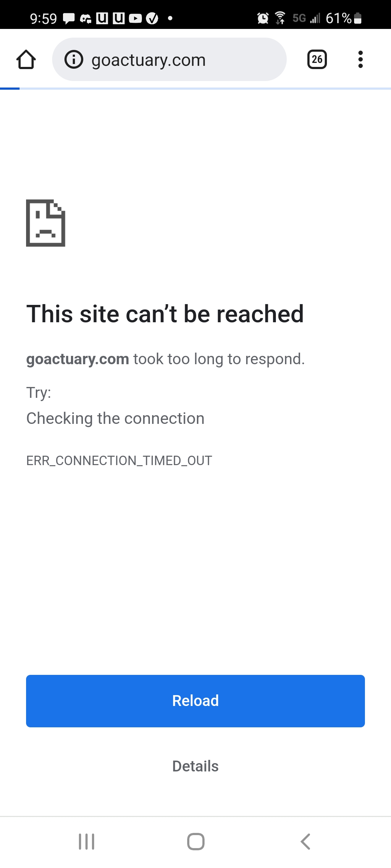Tap the Android back arrow button
The image size is (391, 868).
(x=305, y=842)
